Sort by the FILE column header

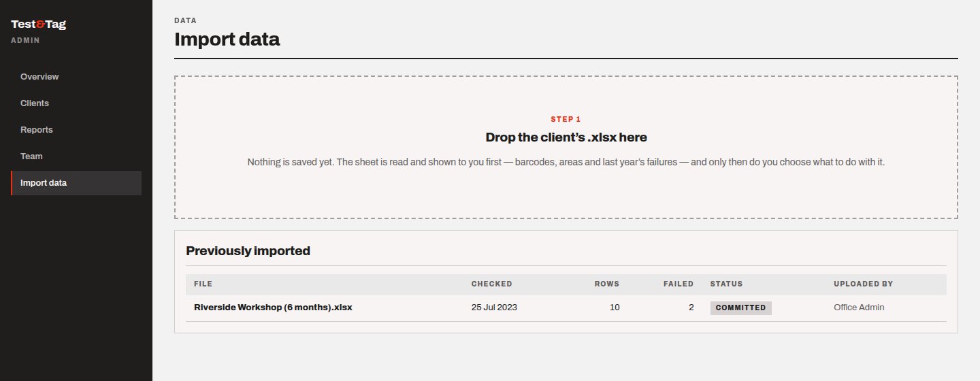tap(203, 284)
